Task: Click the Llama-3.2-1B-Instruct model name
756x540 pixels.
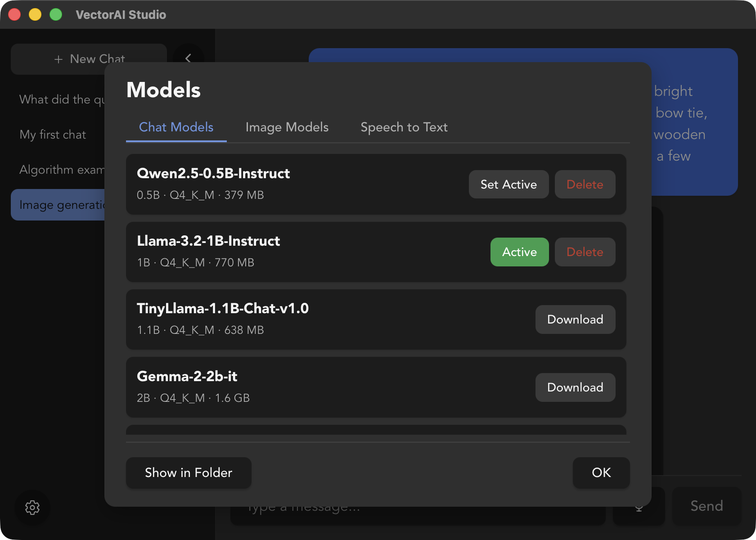Action: point(208,241)
